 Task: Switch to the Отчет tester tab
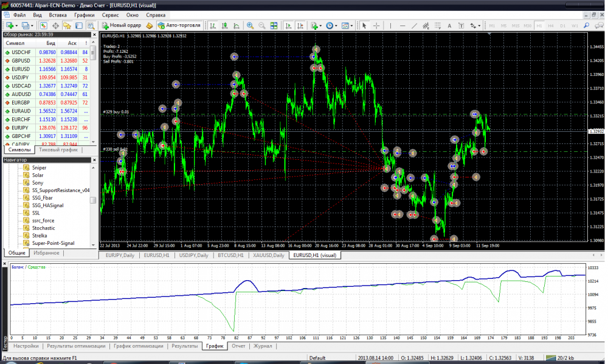pyautogui.click(x=239, y=346)
